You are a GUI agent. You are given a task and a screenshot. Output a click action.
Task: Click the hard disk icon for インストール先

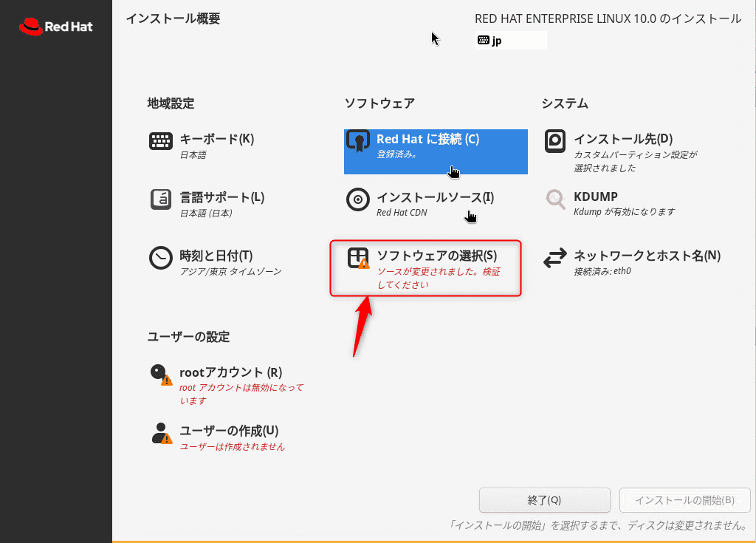pyautogui.click(x=555, y=141)
